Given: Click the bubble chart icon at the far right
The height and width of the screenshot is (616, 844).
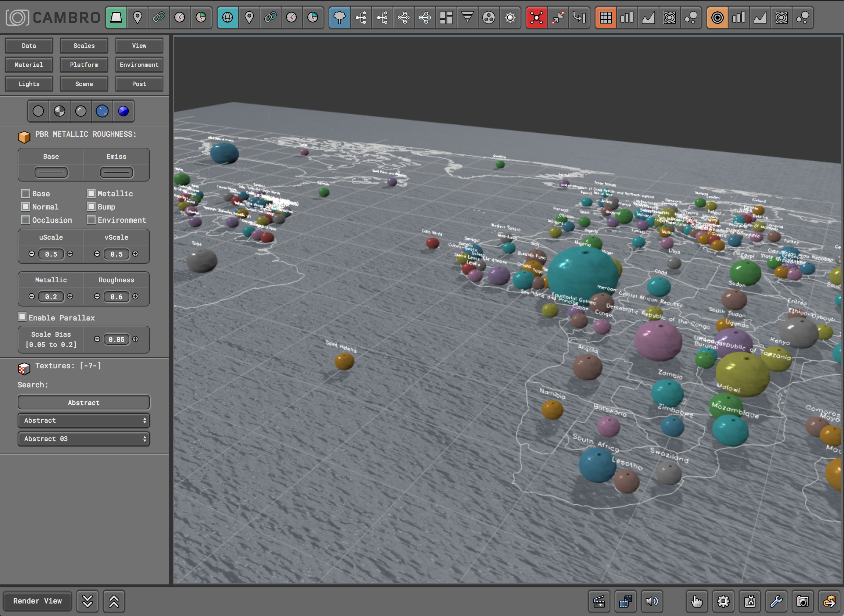Looking at the screenshot, I should tap(802, 18).
